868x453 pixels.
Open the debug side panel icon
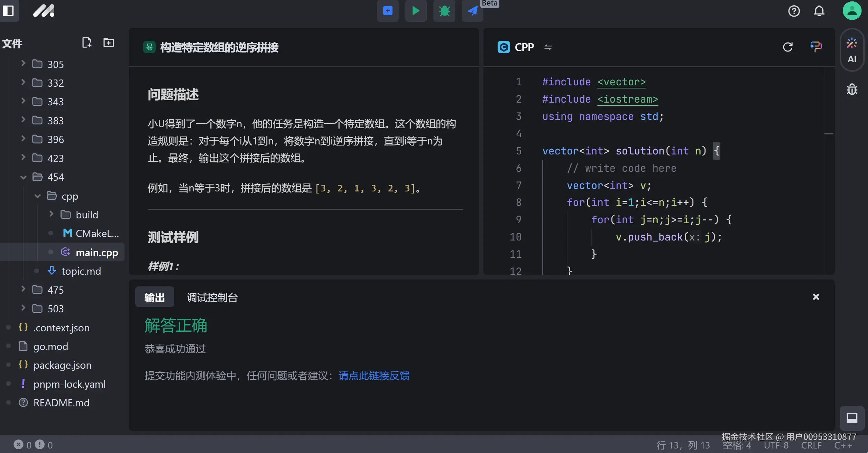852,89
